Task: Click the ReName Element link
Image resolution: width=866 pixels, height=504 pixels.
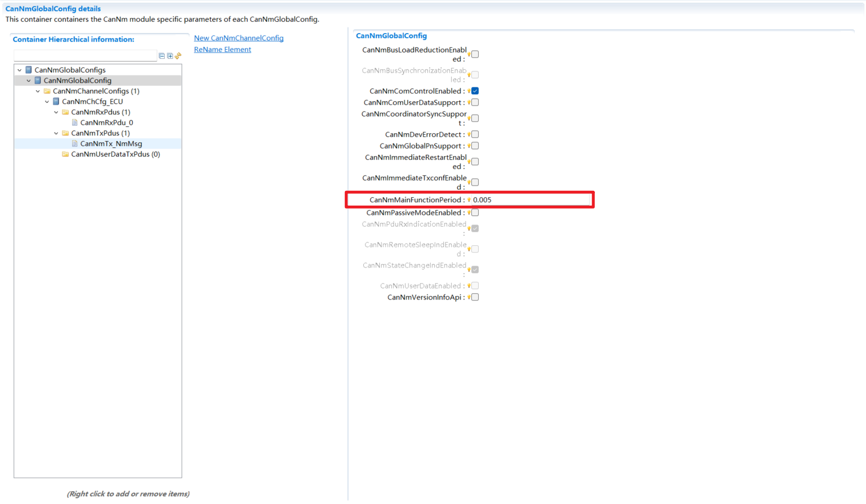Action: click(x=222, y=49)
